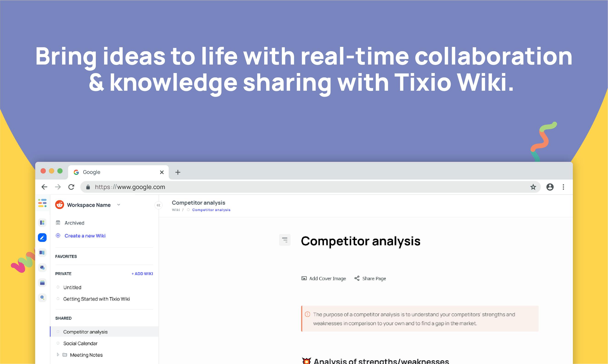Open the browser three-dot menu
This screenshot has width=608, height=364.
(563, 187)
